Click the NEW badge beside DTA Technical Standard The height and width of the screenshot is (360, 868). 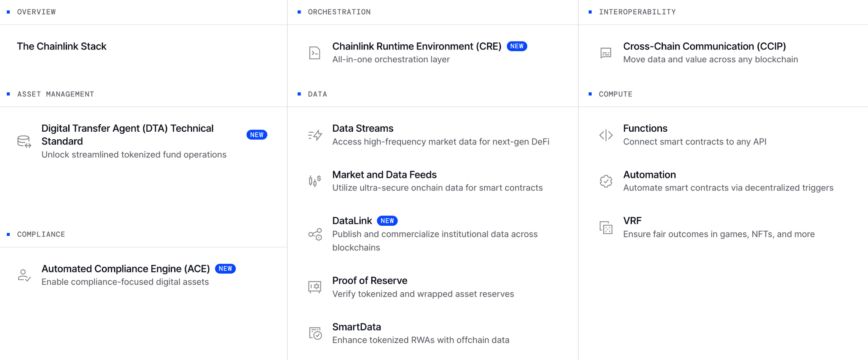pos(257,135)
